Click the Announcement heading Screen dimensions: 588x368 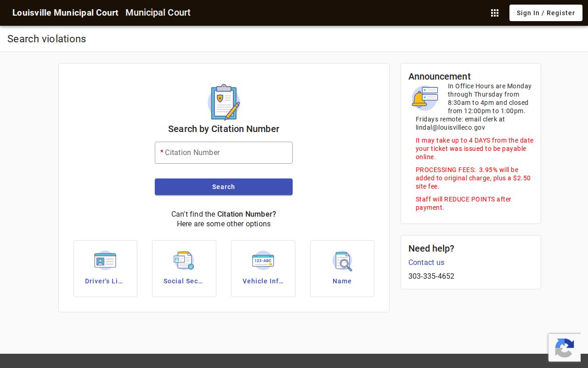[x=440, y=76]
